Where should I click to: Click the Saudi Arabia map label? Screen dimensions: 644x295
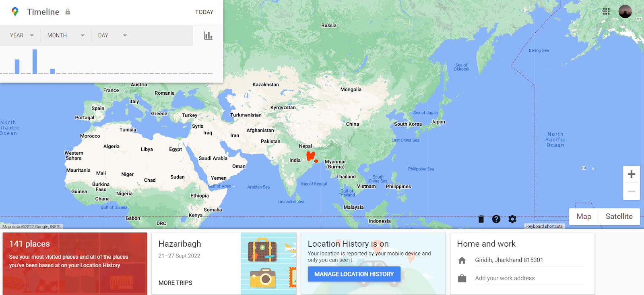coord(213,158)
